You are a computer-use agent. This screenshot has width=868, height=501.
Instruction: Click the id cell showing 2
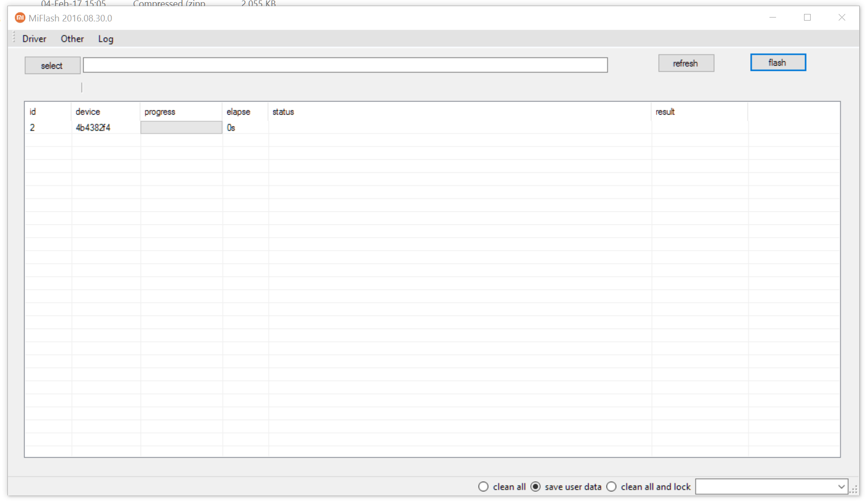[32, 127]
